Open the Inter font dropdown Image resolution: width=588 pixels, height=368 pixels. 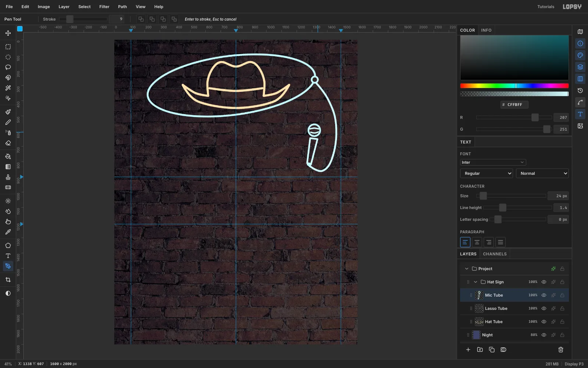tap(493, 162)
